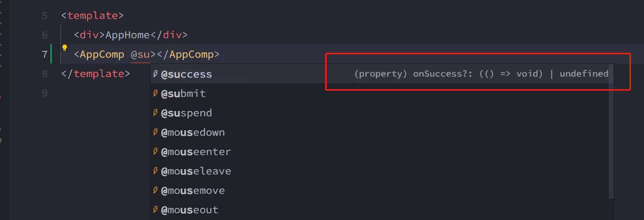
Task: Click the lightbulb quick-fix icon on line 7
Action: pos(64,48)
